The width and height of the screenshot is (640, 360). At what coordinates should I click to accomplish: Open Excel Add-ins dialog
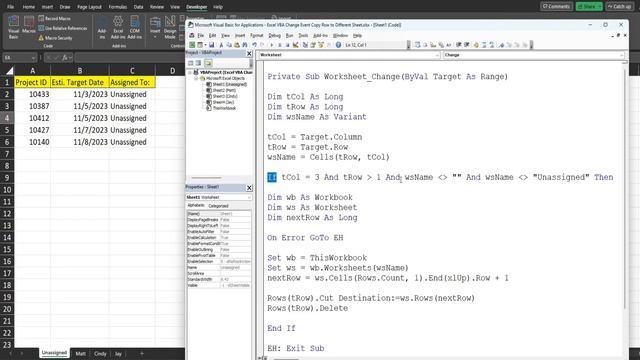coord(118,28)
